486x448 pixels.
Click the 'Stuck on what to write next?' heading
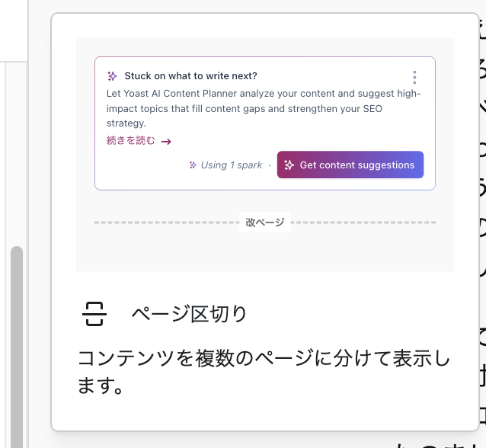(x=191, y=76)
